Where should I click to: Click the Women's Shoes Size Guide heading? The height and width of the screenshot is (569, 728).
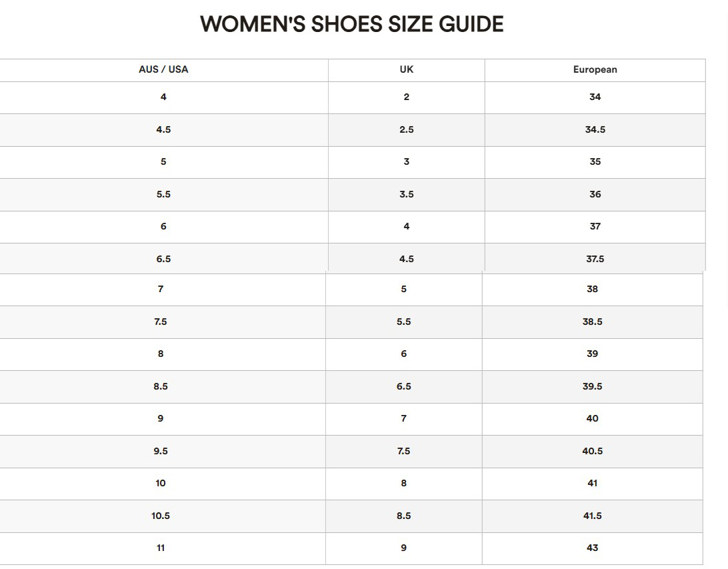click(x=351, y=24)
